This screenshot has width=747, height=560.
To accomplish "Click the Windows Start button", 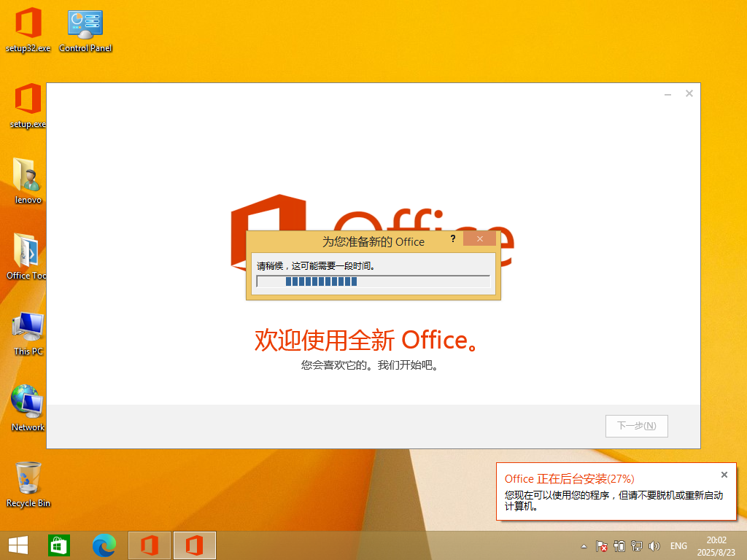I will [x=18, y=545].
